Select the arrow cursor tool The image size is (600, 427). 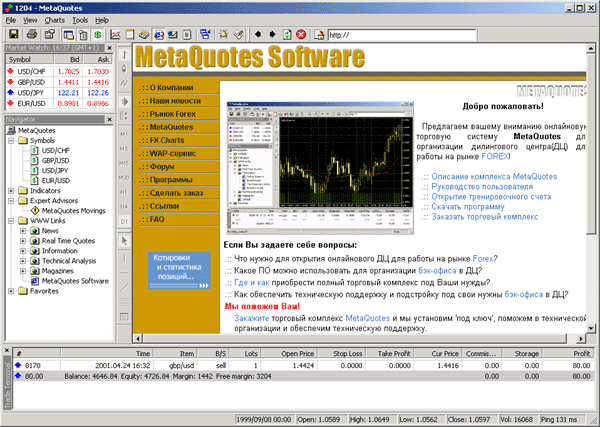[124, 241]
